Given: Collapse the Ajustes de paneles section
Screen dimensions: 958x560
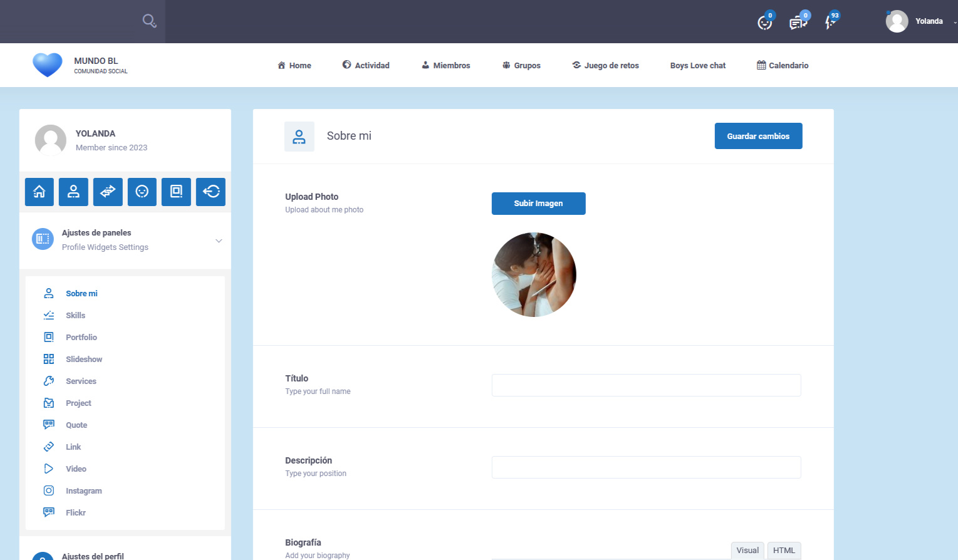Looking at the screenshot, I should (219, 241).
